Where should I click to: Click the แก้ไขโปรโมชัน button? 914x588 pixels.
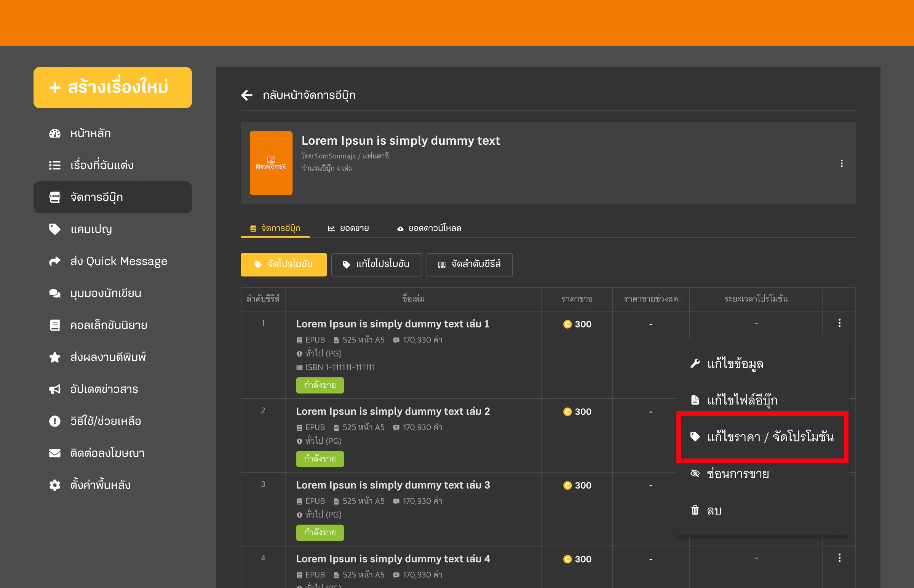[376, 264]
